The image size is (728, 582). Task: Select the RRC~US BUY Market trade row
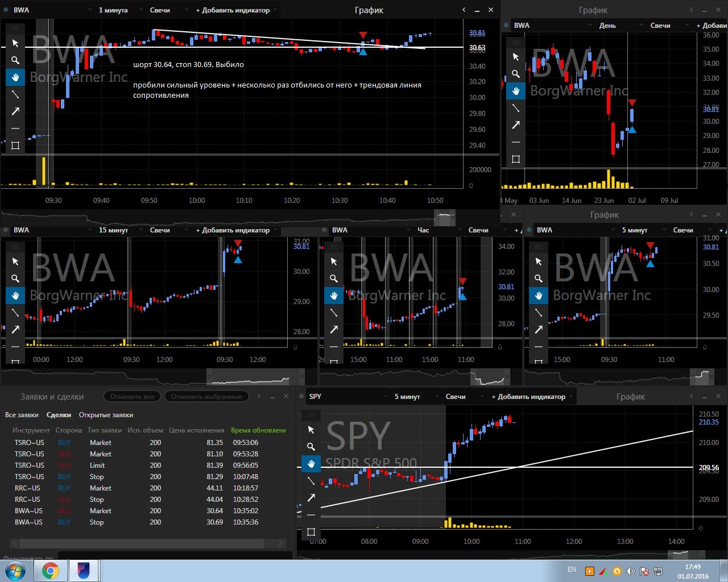148,488
